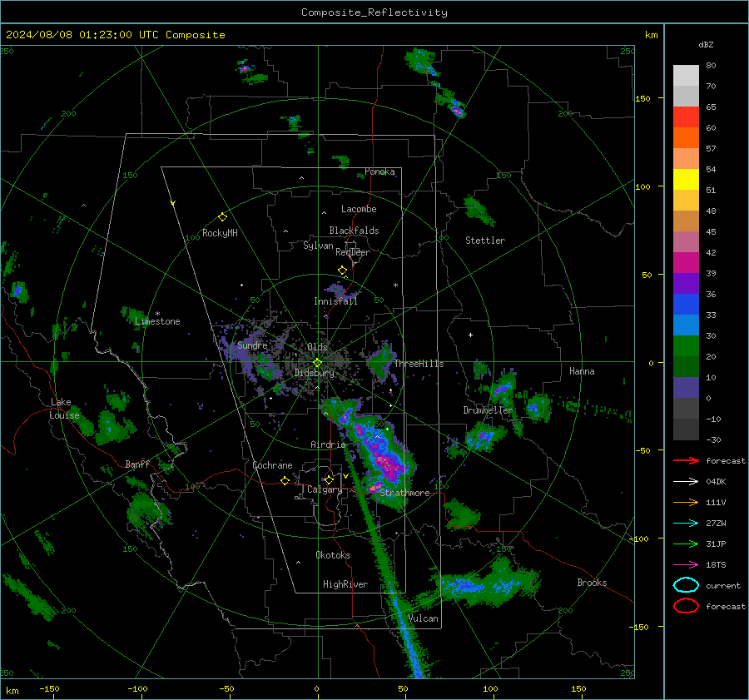Click the Airdrie city label
Viewport: 749px width, 700px height.
click(x=328, y=444)
